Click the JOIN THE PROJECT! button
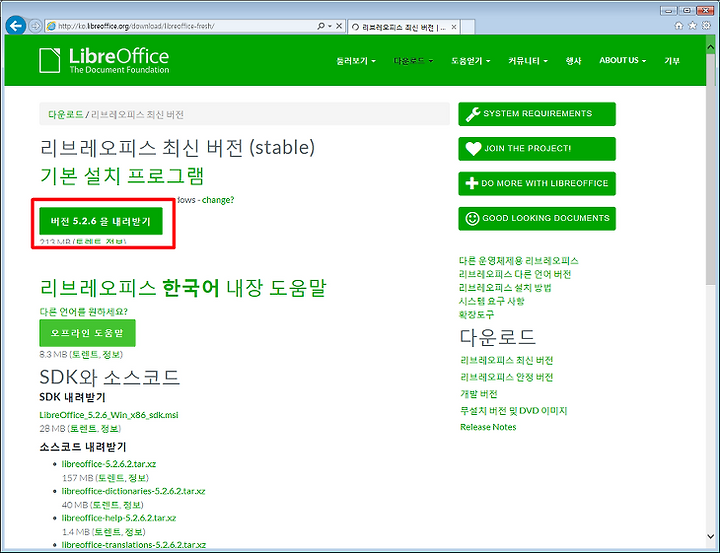The height and width of the screenshot is (553, 720). pyautogui.click(x=537, y=149)
